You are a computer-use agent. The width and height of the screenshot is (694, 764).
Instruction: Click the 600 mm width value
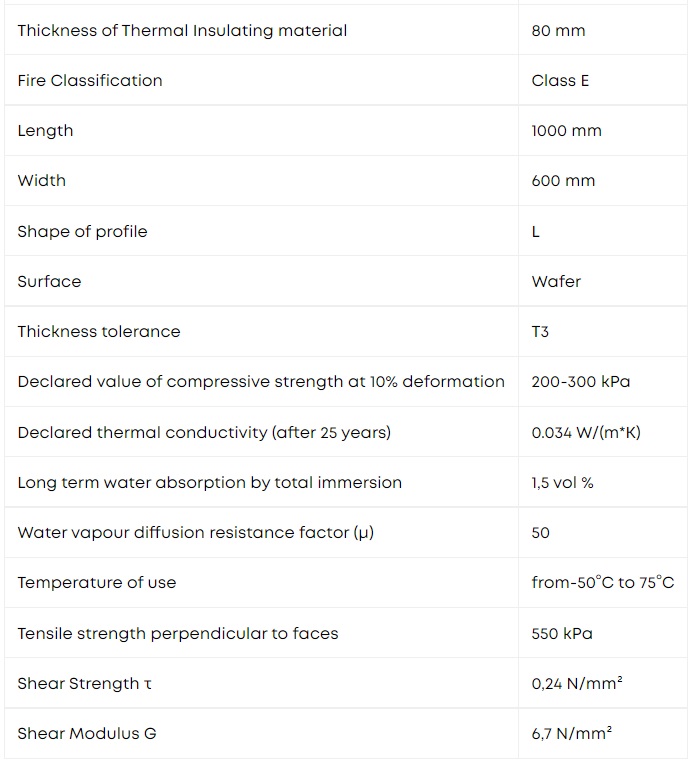[563, 181]
